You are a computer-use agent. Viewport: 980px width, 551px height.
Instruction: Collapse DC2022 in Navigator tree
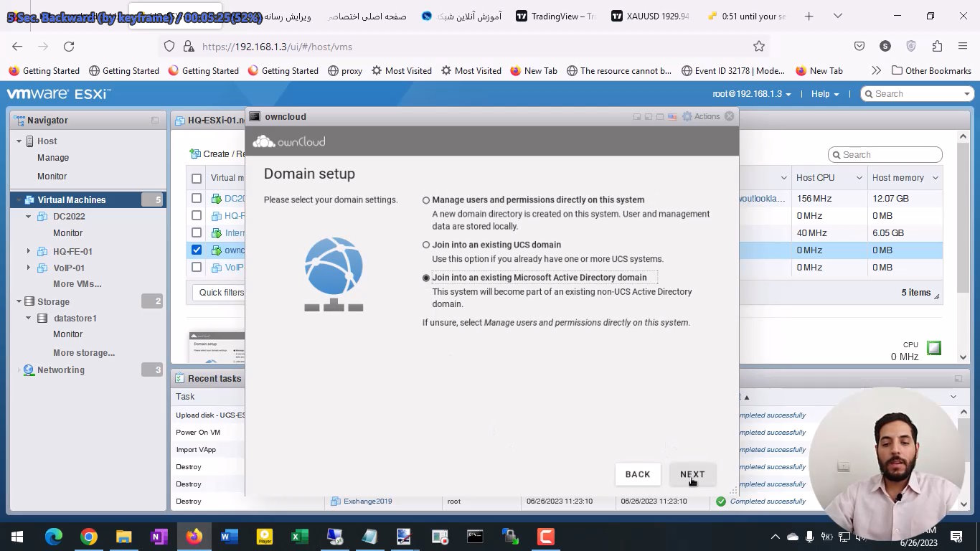click(29, 216)
